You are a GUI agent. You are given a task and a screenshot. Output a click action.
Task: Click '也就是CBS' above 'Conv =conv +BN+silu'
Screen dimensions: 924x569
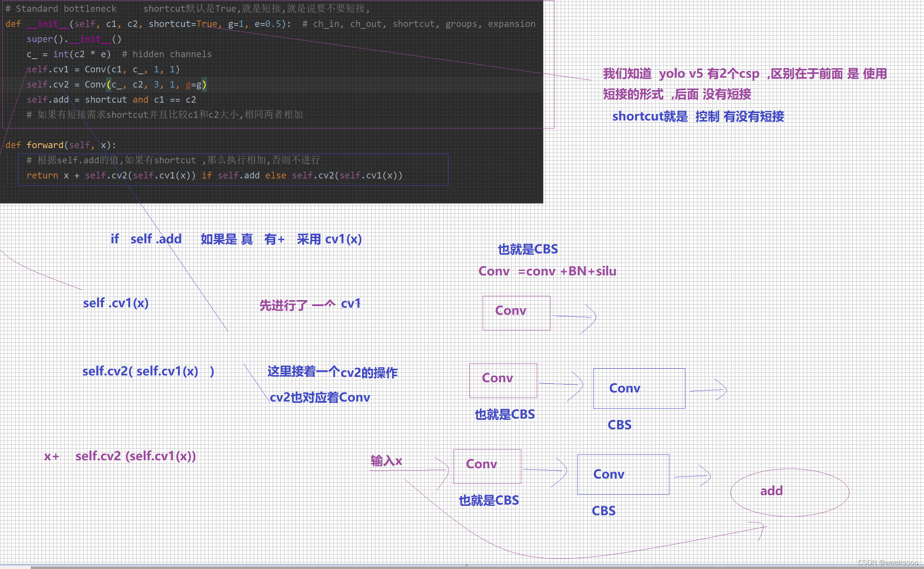[528, 249]
